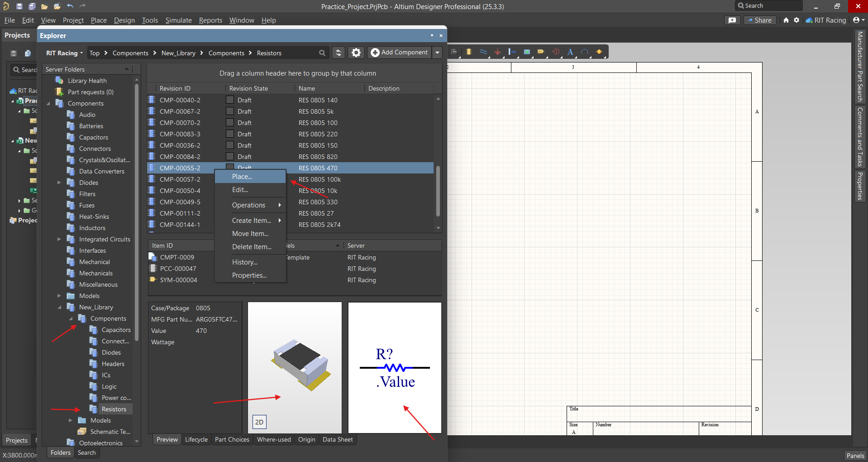Click the Home icon in top bar
This screenshot has width=868, height=462.
click(x=786, y=20)
